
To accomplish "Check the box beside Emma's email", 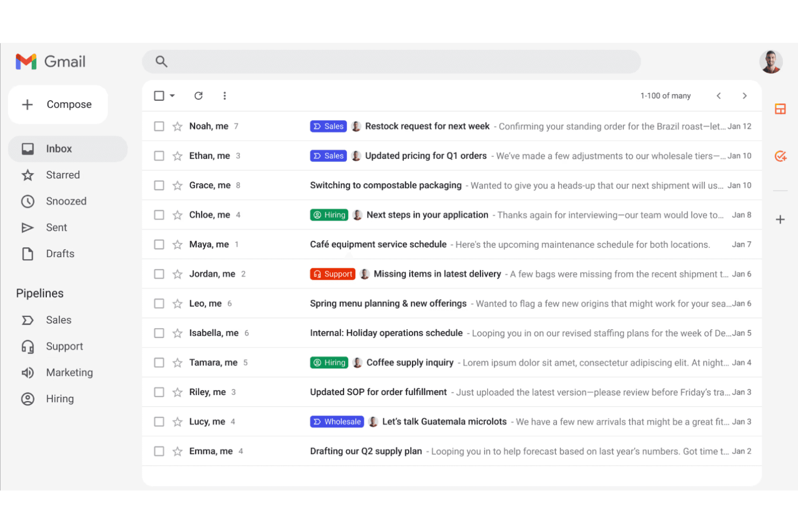I will [x=159, y=451].
